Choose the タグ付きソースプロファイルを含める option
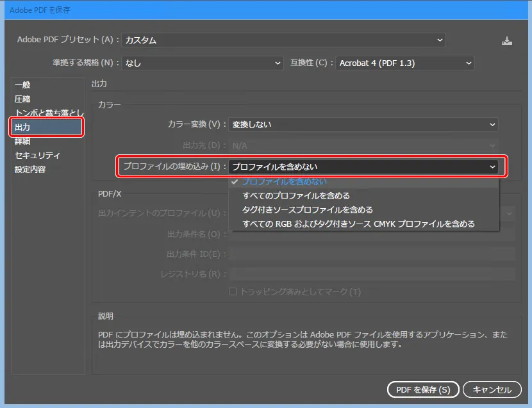The image size is (532, 408). (x=307, y=208)
